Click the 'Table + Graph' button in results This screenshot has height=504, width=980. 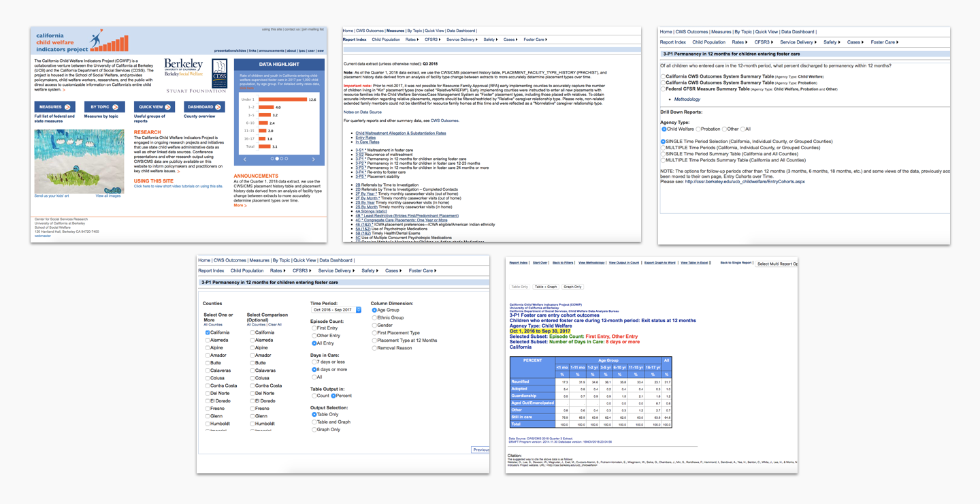coord(546,287)
